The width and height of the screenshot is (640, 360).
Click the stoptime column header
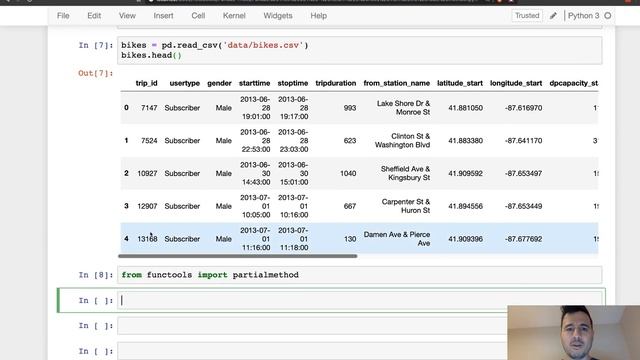coord(293,83)
